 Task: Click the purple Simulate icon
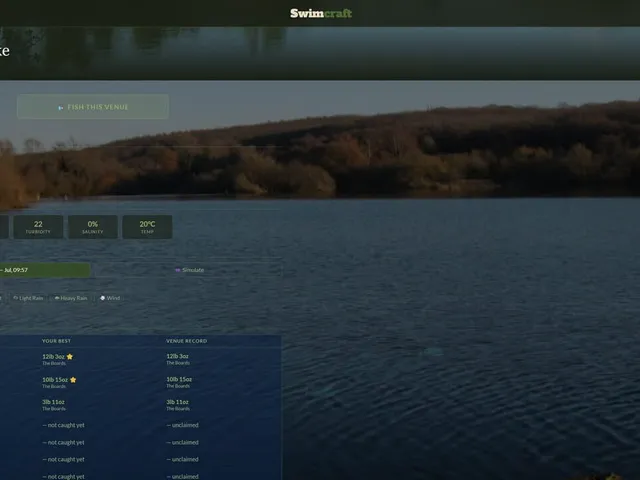[178, 270]
